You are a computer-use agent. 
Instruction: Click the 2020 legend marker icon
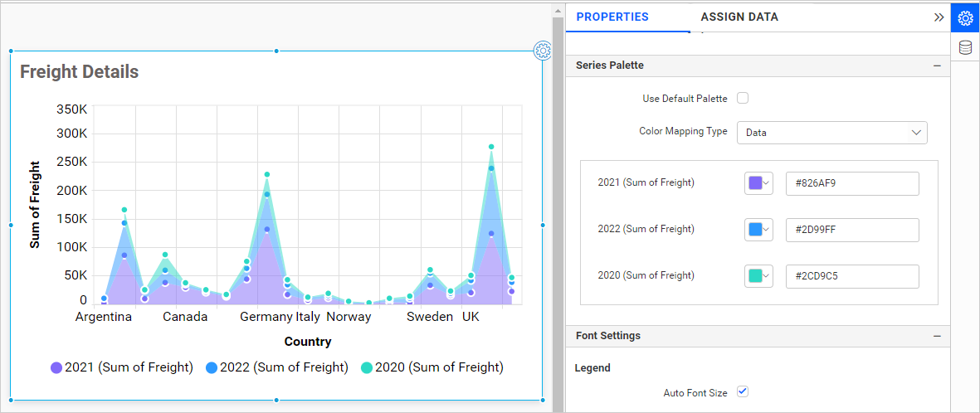(x=367, y=367)
